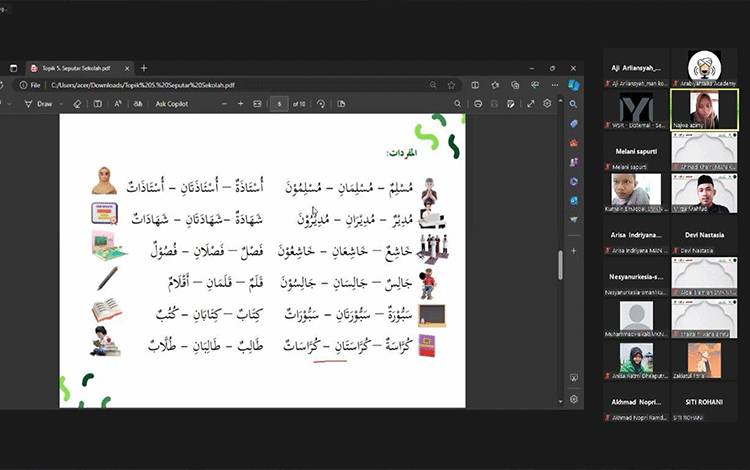Click the Print PDF icon
This screenshot has height=470, width=750.
click(x=478, y=104)
